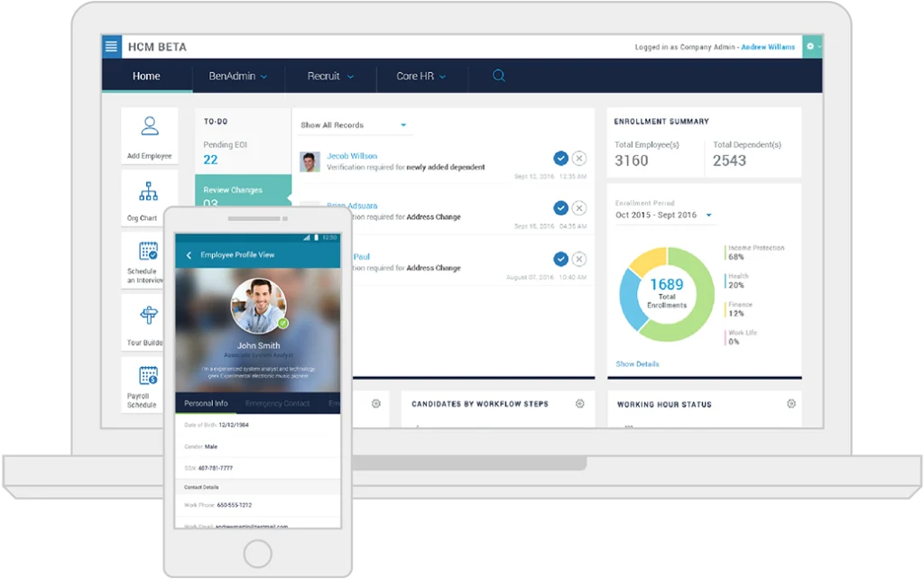The width and height of the screenshot is (924, 579).
Task: Select the Pending EOI to-do item
Action: click(243, 152)
